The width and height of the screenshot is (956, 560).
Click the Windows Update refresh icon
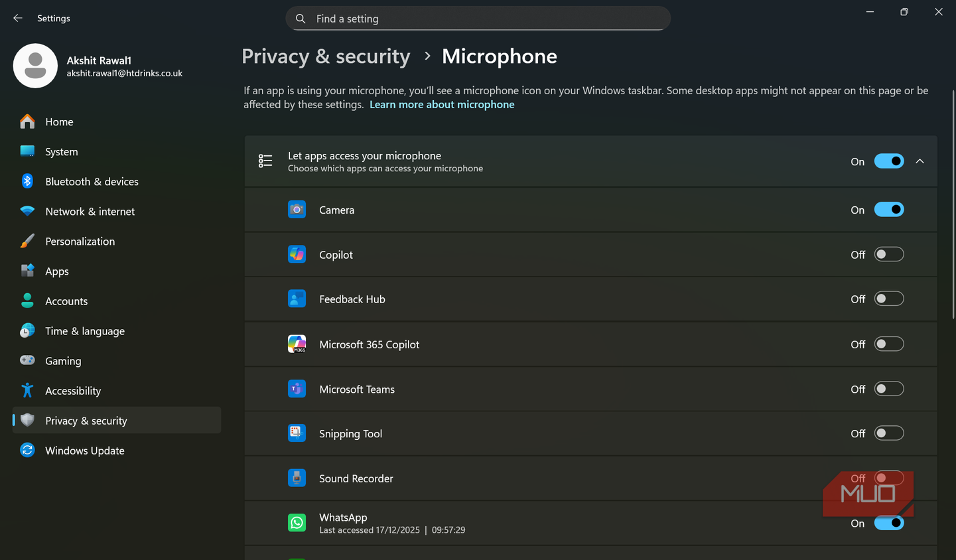tap(27, 450)
